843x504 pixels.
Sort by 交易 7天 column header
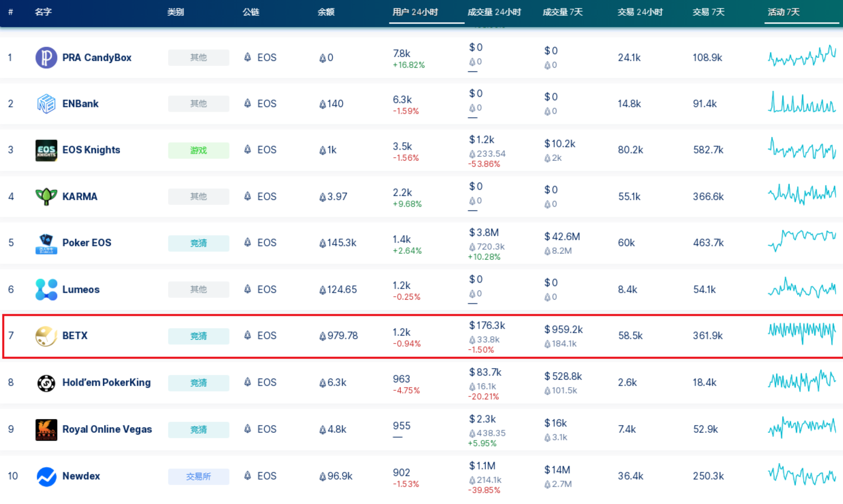coord(708,12)
